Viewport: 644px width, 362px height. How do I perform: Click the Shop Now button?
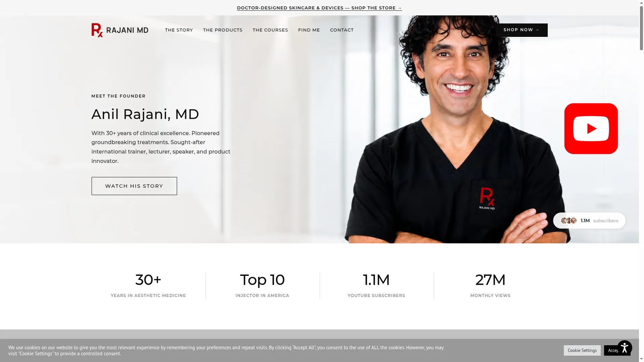522,30
